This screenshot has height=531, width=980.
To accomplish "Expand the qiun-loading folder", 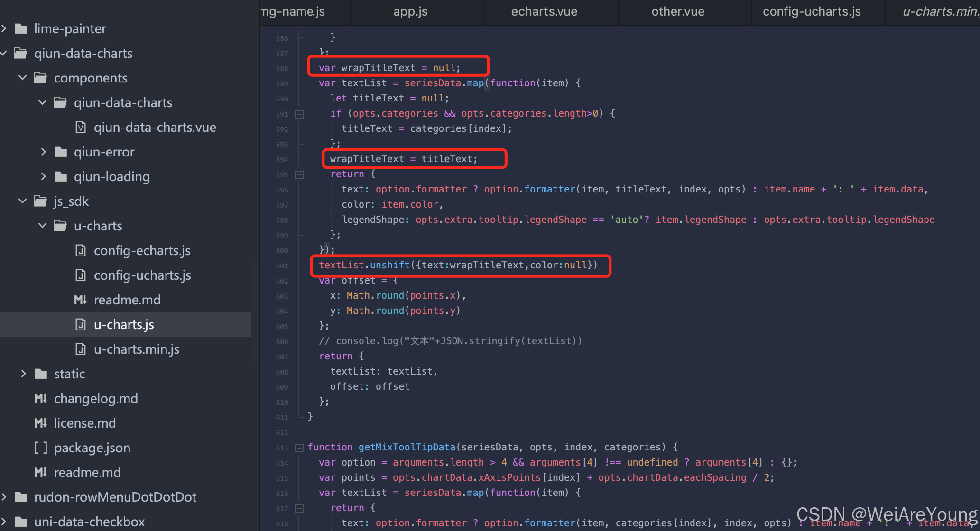I will click(x=43, y=176).
